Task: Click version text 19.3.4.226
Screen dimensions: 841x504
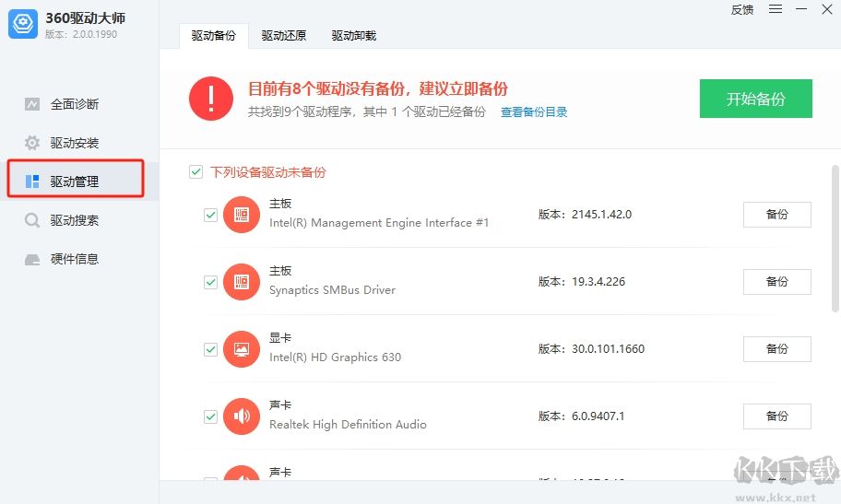Action: click(598, 282)
